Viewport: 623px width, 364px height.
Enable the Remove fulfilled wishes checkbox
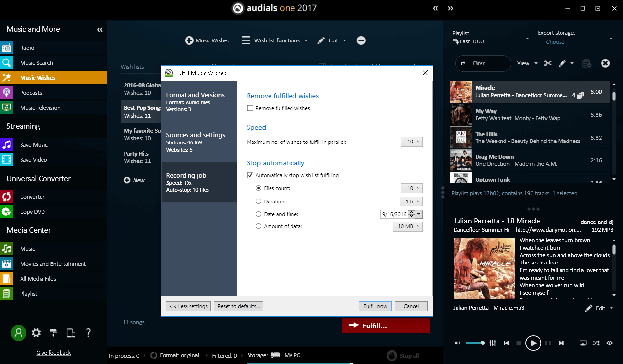tap(250, 108)
